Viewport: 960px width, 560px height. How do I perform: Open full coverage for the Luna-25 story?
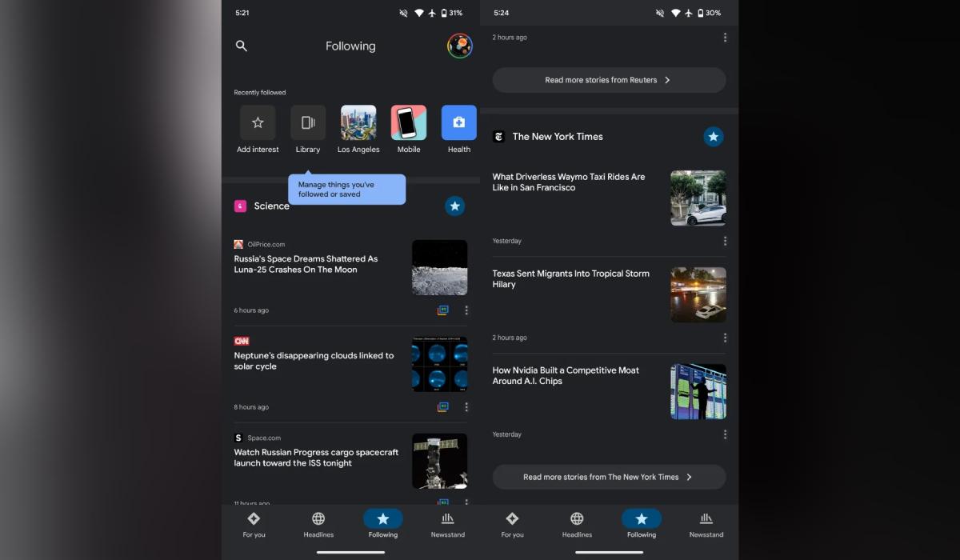444,310
